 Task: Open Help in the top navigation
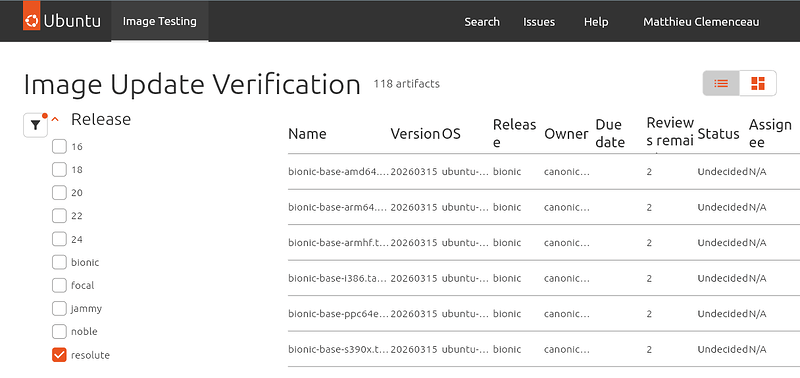coord(596,22)
